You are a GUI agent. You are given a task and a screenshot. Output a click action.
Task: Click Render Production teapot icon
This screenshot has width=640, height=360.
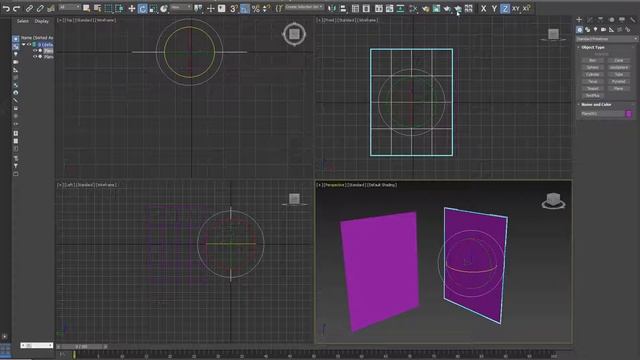447,9
